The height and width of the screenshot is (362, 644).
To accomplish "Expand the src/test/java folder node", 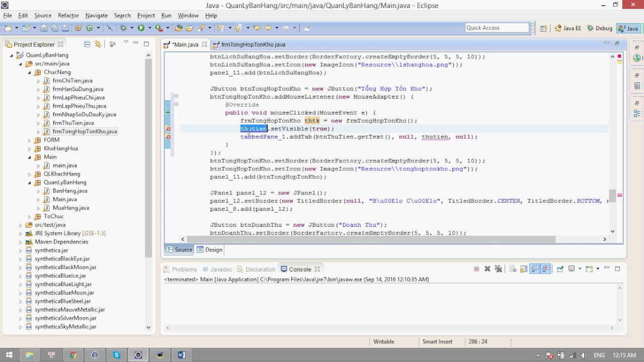I will tap(20, 225).
